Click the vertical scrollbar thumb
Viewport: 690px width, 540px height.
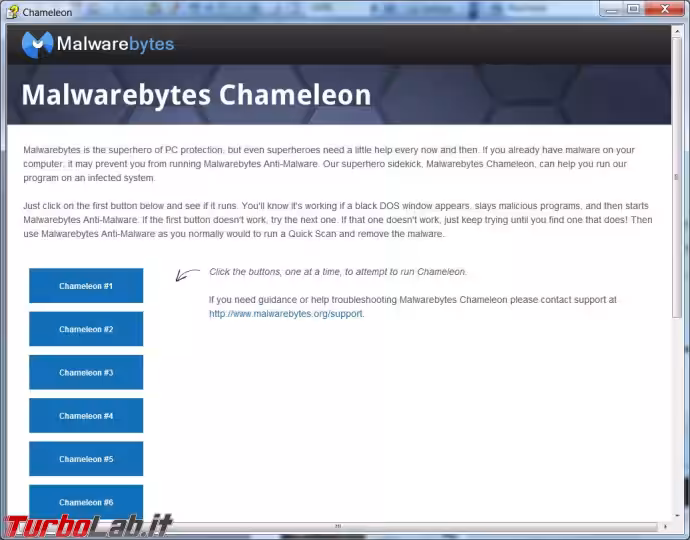[677, 177]
